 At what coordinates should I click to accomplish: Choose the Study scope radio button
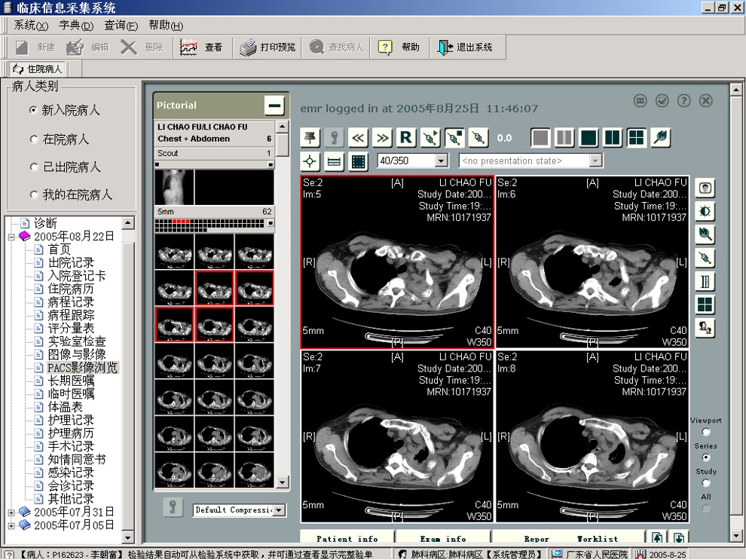coord(706,483)
